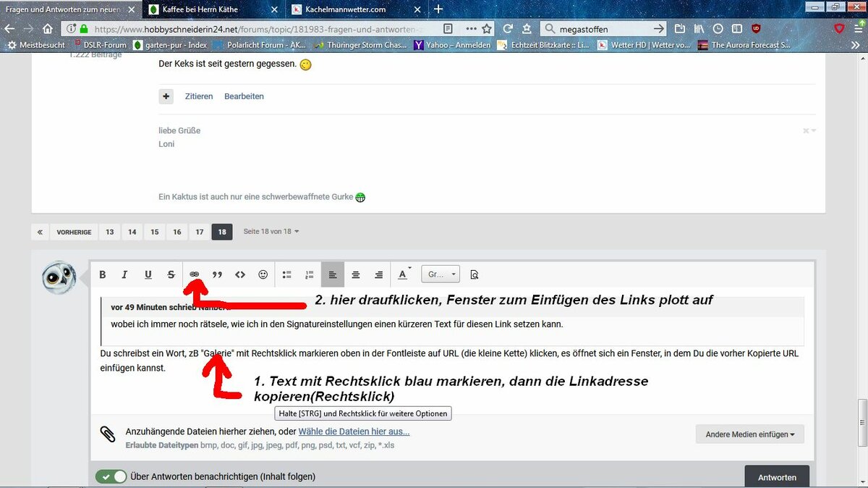Viewport: 868px width, 488px height.
Task: Toggle reader view in the address bar
Action: point(448,29)
